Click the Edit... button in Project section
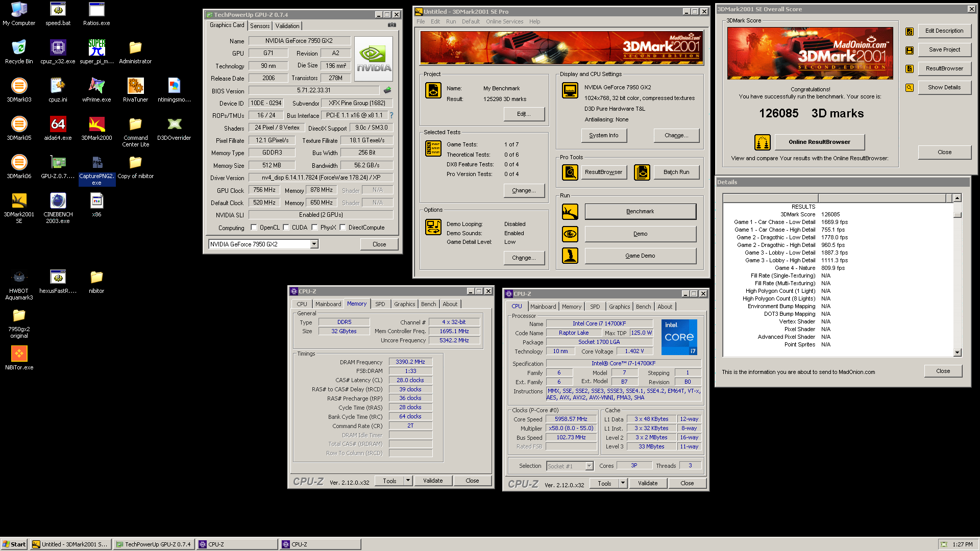 tap(524, 114)
